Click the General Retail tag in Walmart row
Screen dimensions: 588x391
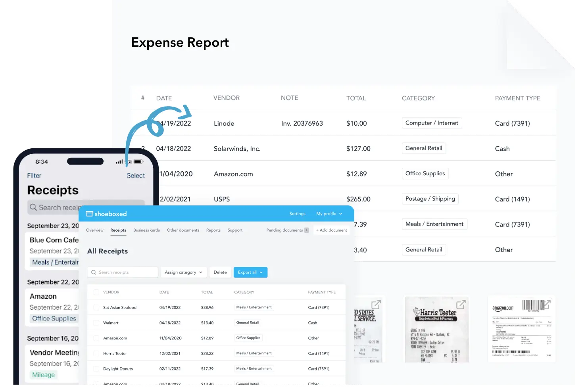pos(248,323)
